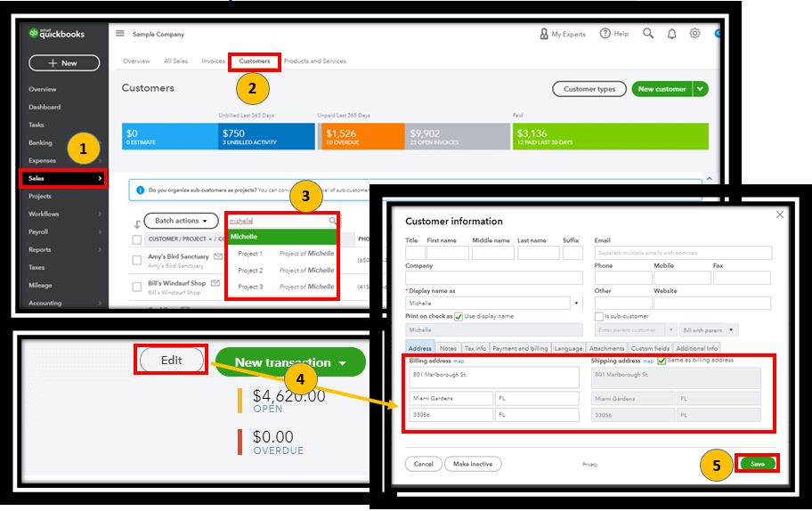
Task: Open the notifications bell
Action: pos(671,34)
